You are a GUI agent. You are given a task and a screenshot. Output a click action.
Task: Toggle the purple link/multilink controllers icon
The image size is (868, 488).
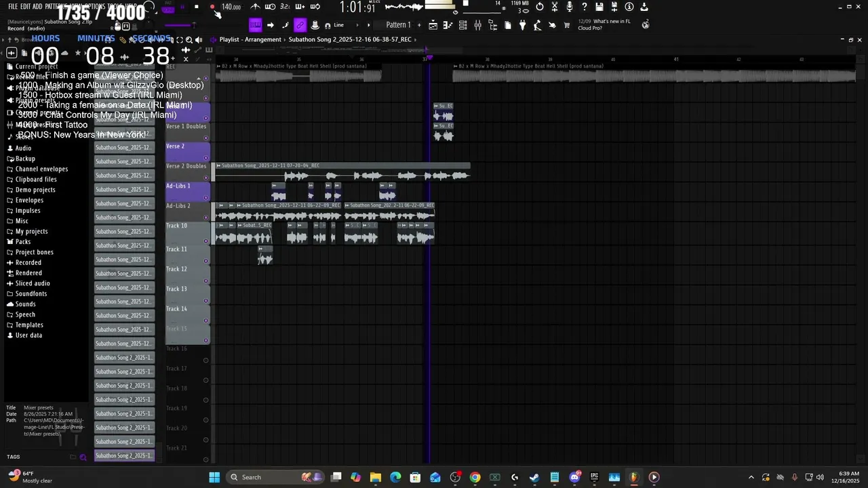tap(300, 25)
